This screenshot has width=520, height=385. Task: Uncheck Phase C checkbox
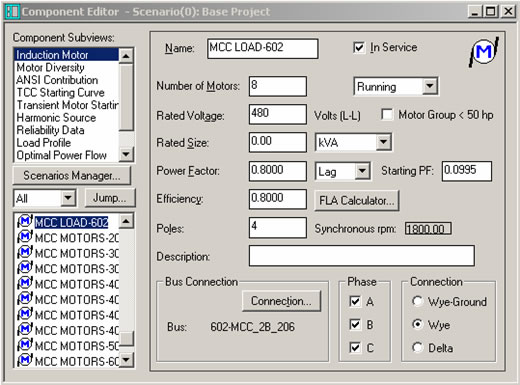[355, 348]
